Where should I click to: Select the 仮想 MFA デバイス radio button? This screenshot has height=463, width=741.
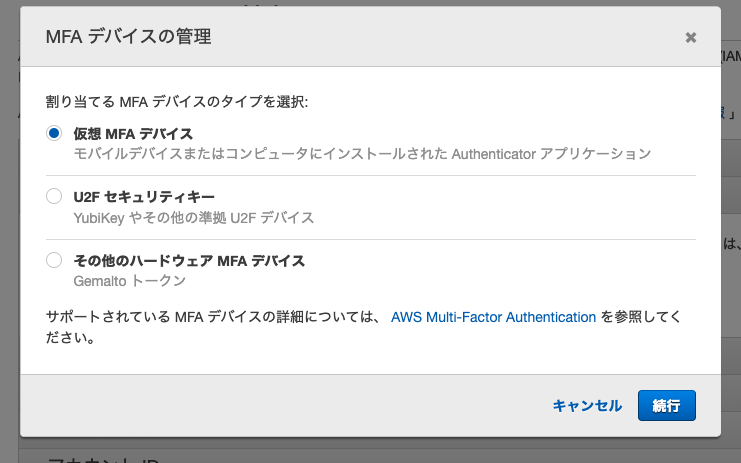[x=54, y=133]
